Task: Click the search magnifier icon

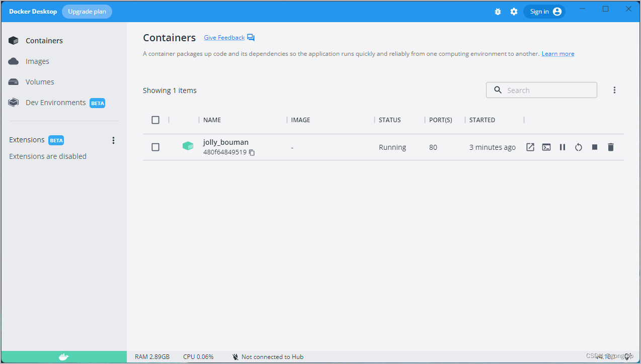Action: [x=498, y=90]
